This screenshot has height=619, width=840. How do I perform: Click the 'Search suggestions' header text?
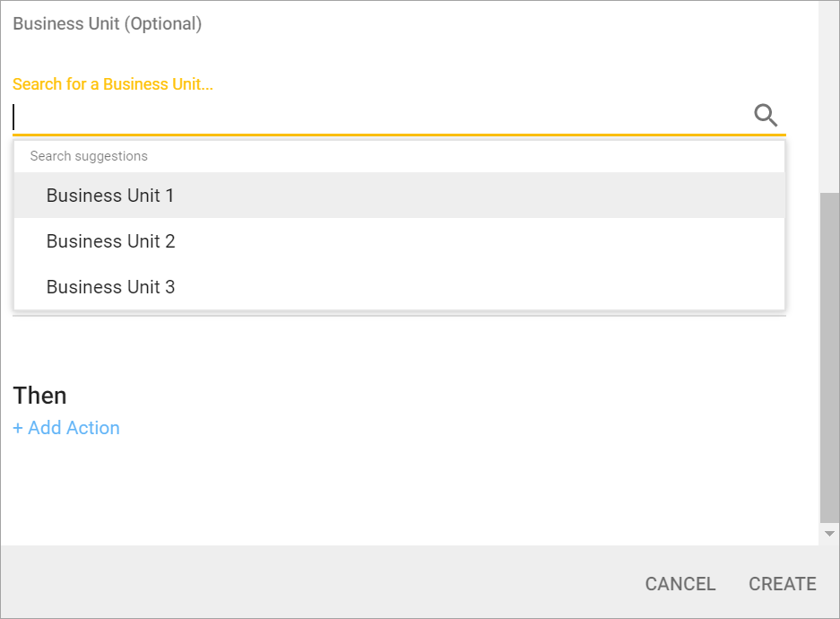[89, 156]
